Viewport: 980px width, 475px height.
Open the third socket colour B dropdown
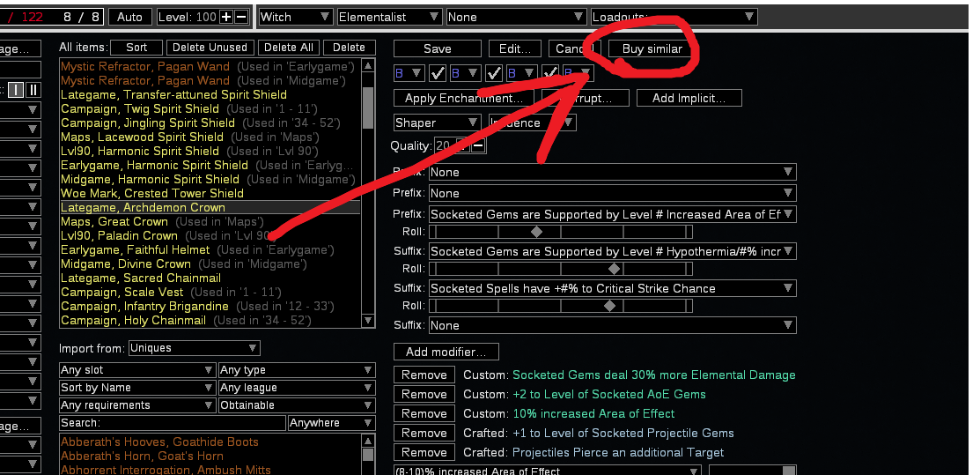[522, 73]
